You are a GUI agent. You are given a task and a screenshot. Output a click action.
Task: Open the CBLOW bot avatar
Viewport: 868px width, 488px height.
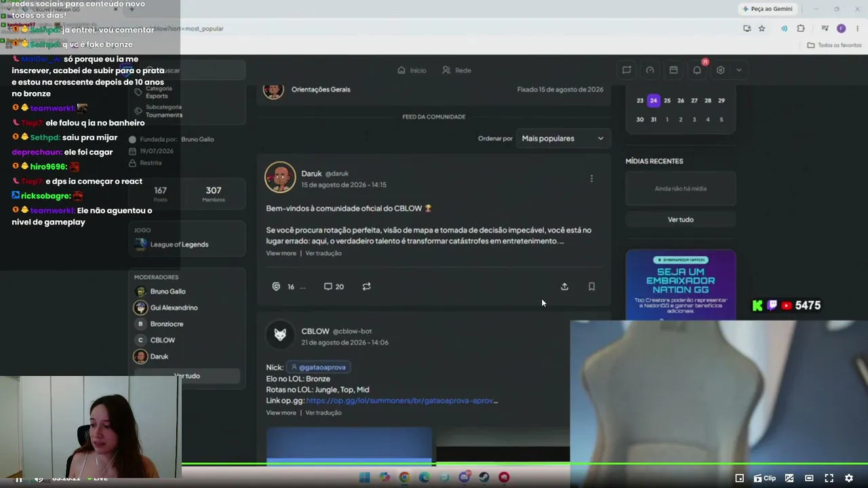(x=280, y=334)
